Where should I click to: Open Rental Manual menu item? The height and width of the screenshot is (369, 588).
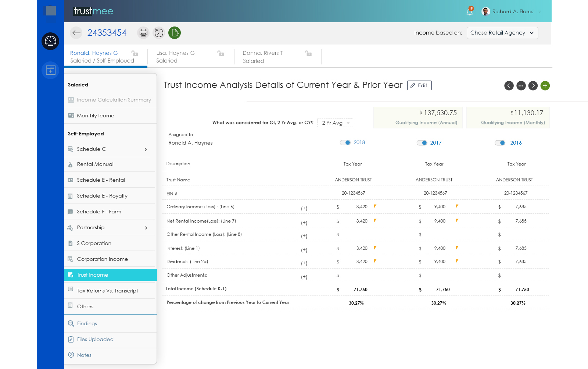pos(110,164)
